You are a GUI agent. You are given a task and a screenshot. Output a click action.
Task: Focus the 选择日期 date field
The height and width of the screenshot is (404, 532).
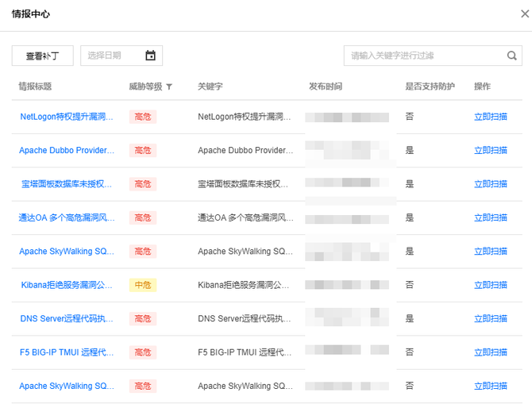tap(113, 56)
